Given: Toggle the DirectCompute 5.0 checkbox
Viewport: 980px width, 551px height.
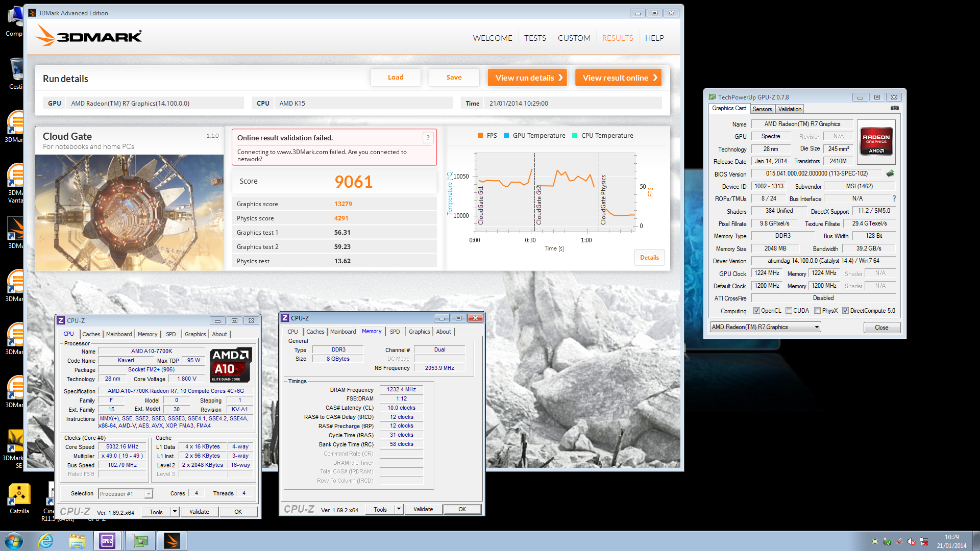Looking at the screenshot, I should [845, 311].
